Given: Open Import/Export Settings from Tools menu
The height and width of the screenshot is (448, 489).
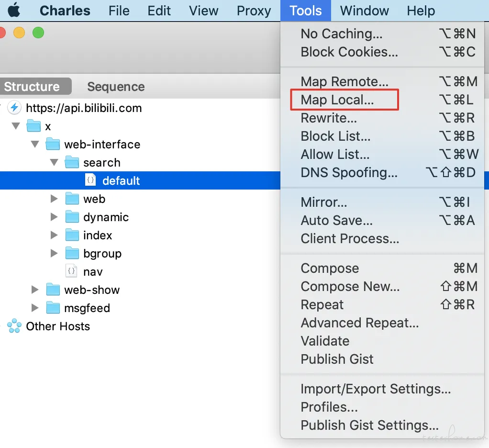Looking at the screenshot, I should [382, 389].
